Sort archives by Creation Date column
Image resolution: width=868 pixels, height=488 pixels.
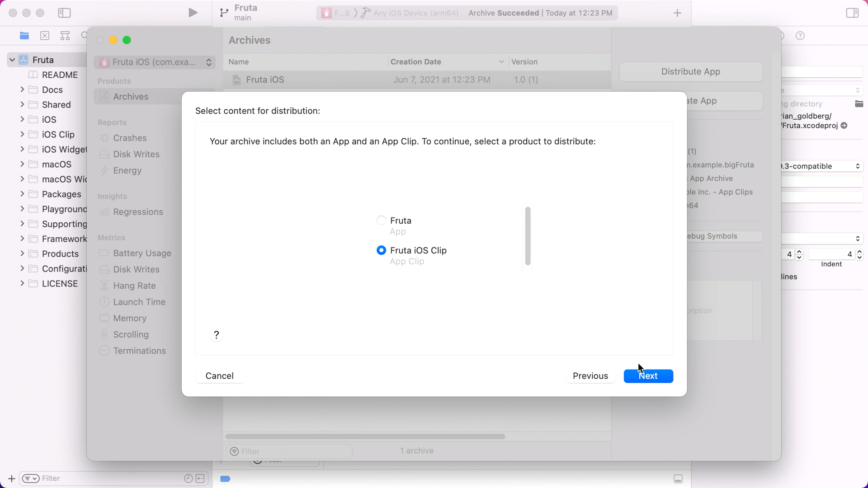pos(447,61)
